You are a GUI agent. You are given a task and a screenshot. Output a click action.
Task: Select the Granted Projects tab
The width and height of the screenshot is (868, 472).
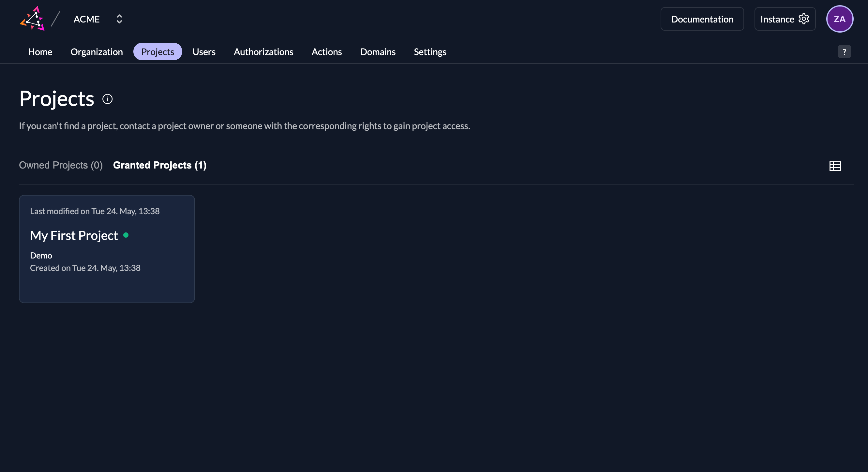click(160, 165)
